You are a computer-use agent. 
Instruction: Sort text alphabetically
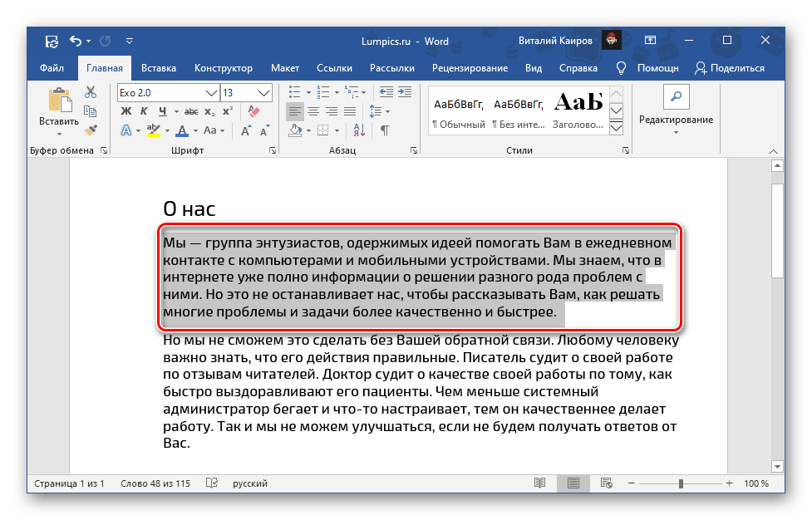359,130
